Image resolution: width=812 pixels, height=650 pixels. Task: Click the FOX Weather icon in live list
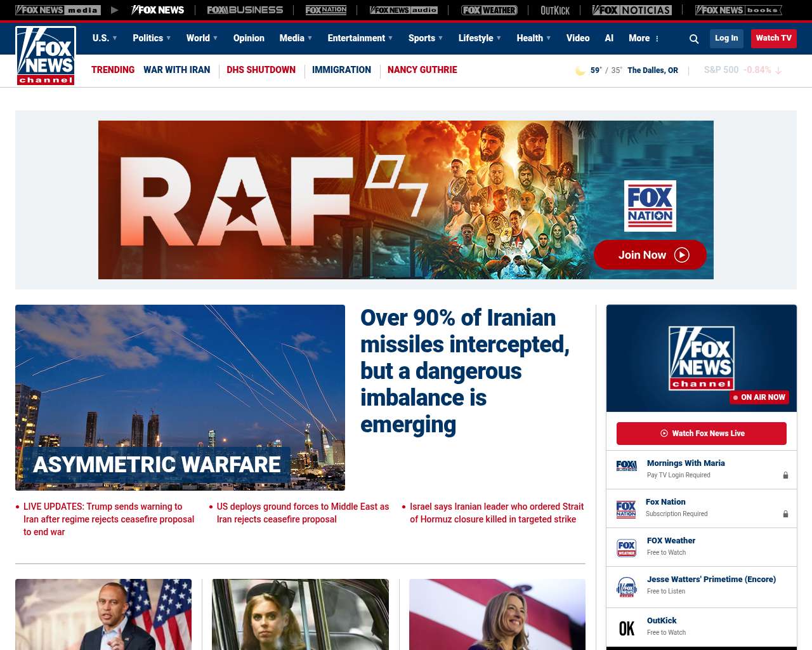(627, 548)
